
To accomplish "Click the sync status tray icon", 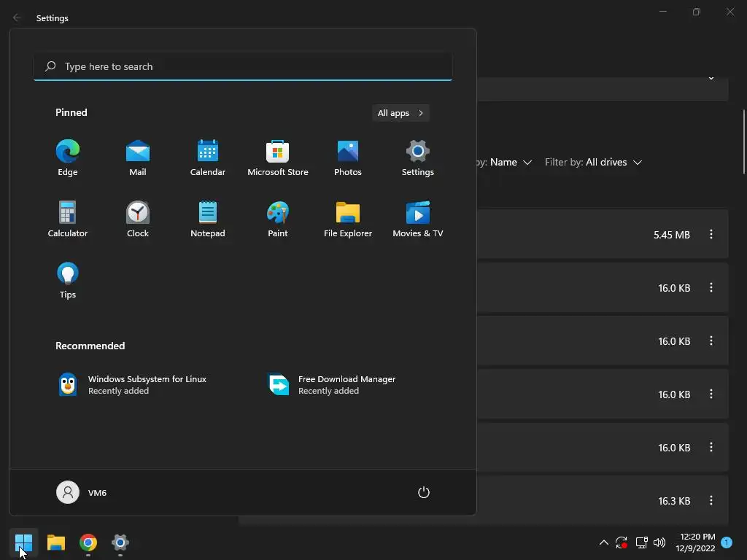I will pyautogui.click(x=622, y=542).
